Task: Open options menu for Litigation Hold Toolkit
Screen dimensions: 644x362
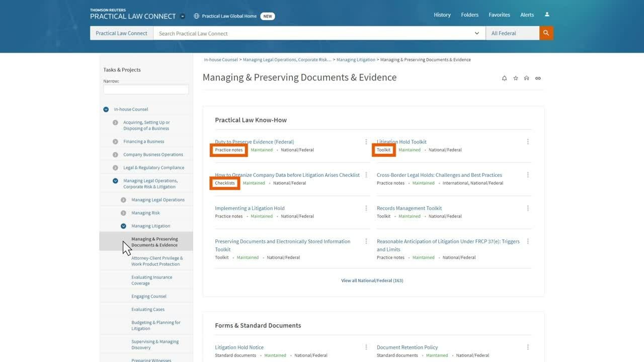Action: coord(528,142)
